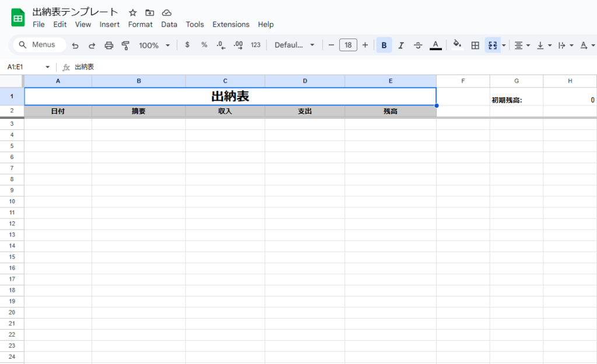Toggle italic formatting

(x=401, y=45)
